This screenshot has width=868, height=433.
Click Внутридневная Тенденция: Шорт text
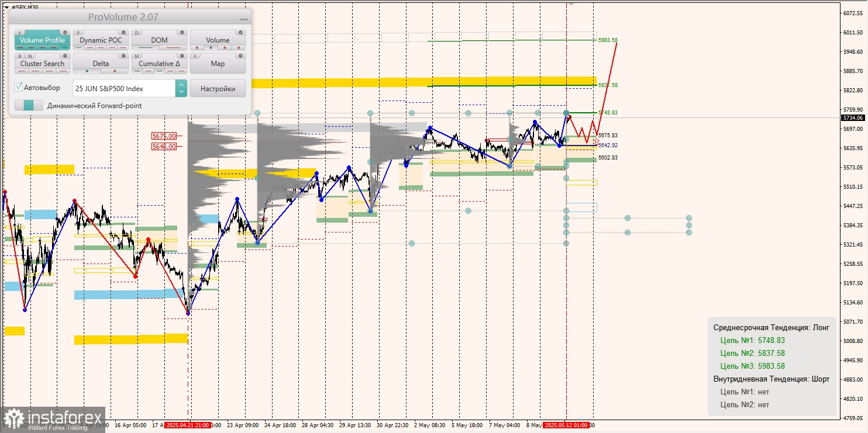pyautogui.click(x=771, y=379)
